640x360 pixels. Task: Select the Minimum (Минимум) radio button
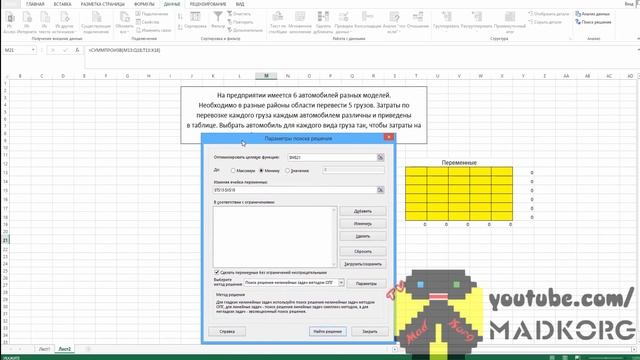[262, 171]
